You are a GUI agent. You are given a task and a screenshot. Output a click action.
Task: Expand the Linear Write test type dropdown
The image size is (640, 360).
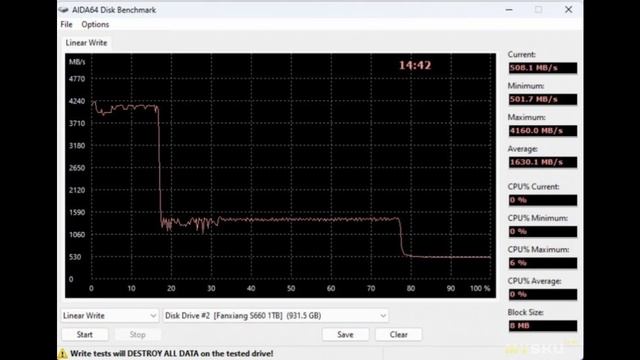pos(110,316)
